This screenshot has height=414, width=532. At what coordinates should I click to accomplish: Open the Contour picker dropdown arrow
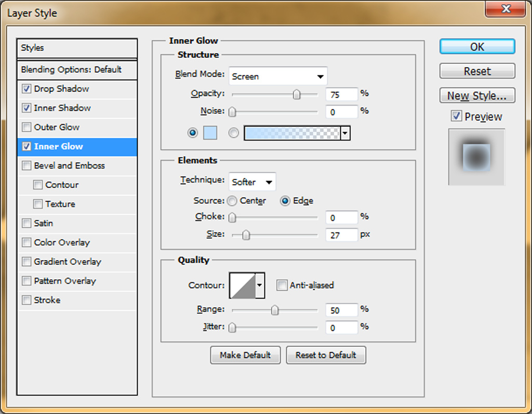pyautogui.click(x=260, y=286)
